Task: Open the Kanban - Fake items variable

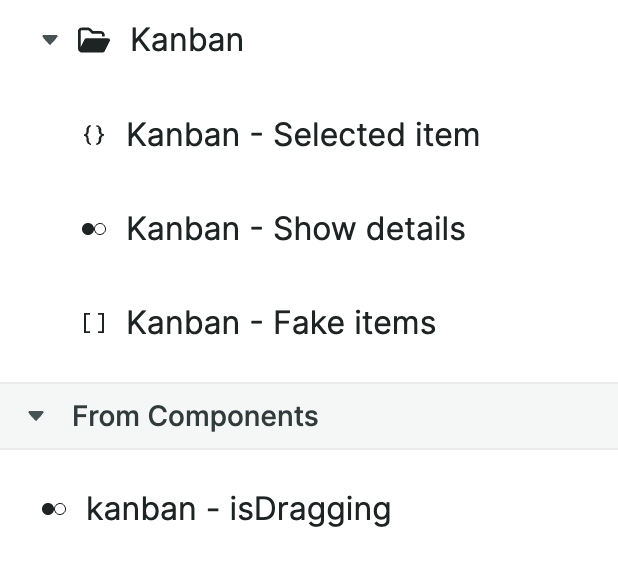Action: pyautogui.click(x=280, y=323)
